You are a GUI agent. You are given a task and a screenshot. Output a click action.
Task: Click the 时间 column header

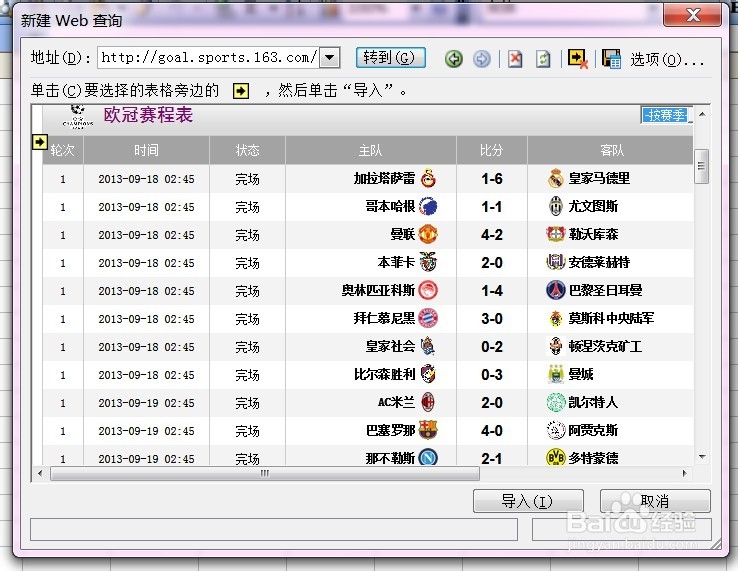coord(146,150)
